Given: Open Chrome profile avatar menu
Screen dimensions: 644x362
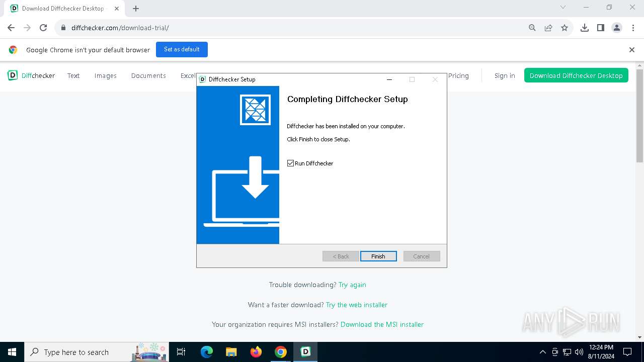Looking at the screenshot, I should coord(617,28).
